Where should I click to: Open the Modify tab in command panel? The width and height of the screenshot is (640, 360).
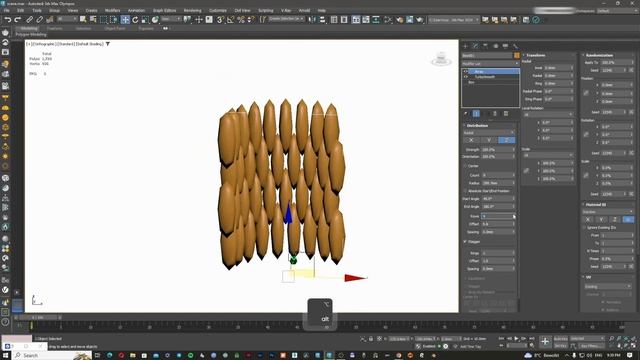click(476, 46)
